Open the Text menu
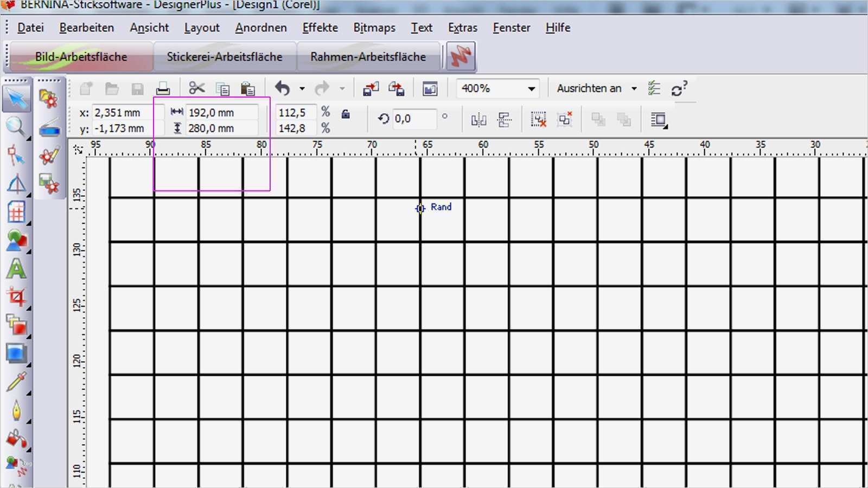Viewport: 868px width, 488px height. click(422, 28)
